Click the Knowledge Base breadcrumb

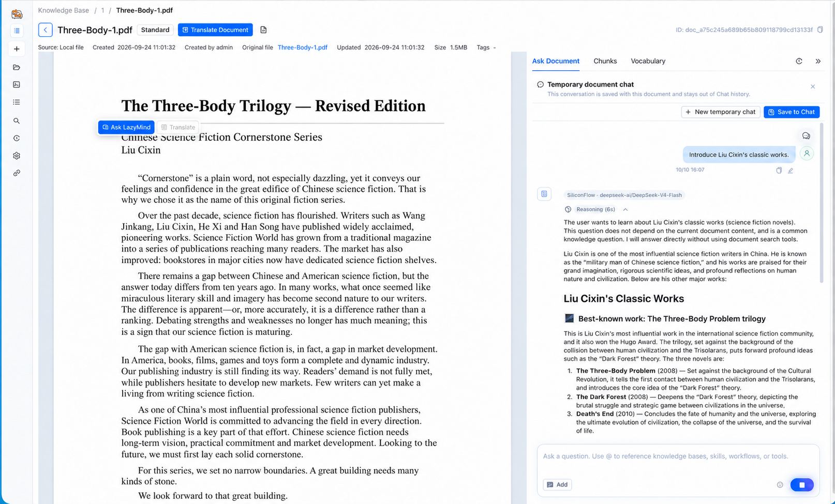click(64, 10)
